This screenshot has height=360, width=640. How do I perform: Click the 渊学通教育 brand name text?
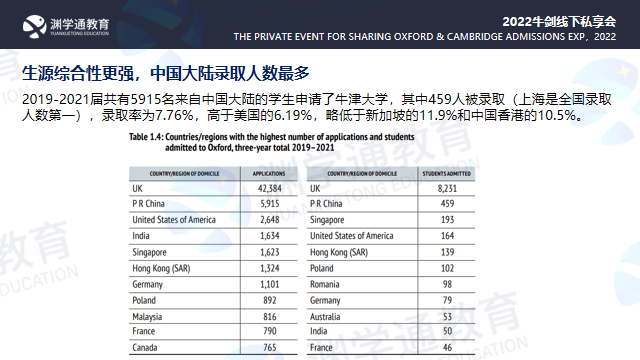coord(80,24)
